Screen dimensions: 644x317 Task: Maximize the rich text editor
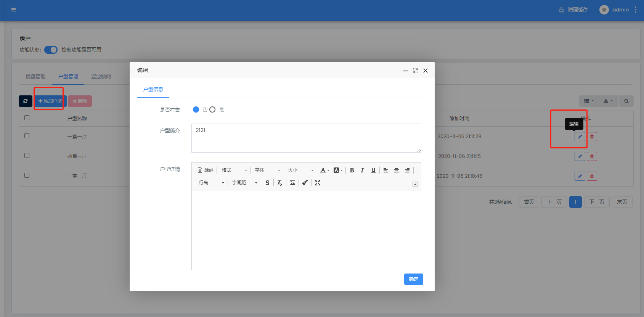tap(318, 183)
